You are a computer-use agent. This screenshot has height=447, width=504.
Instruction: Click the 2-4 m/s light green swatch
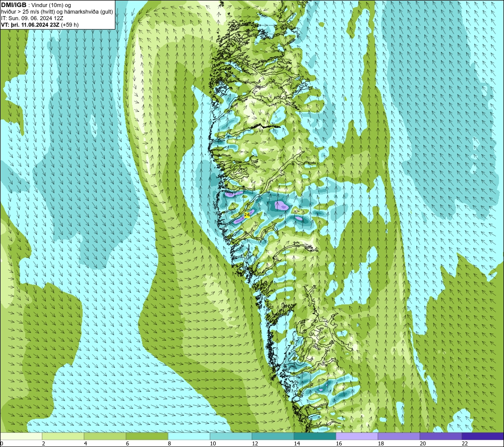pos(63,436)
